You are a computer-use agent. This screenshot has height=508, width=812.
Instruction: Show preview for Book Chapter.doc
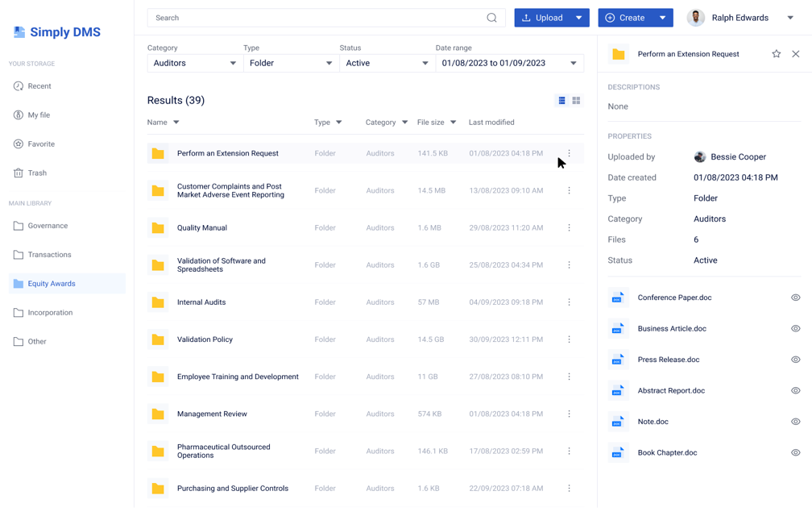(795, 452)
